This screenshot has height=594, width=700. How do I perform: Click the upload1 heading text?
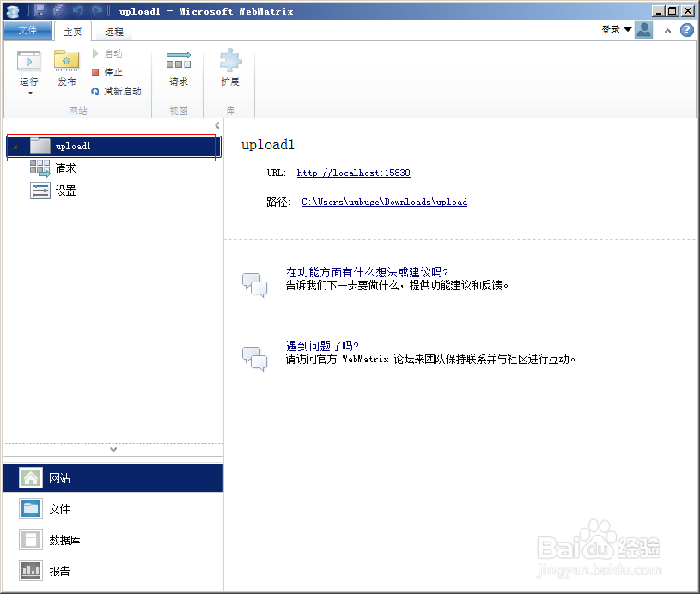[268, 145]
